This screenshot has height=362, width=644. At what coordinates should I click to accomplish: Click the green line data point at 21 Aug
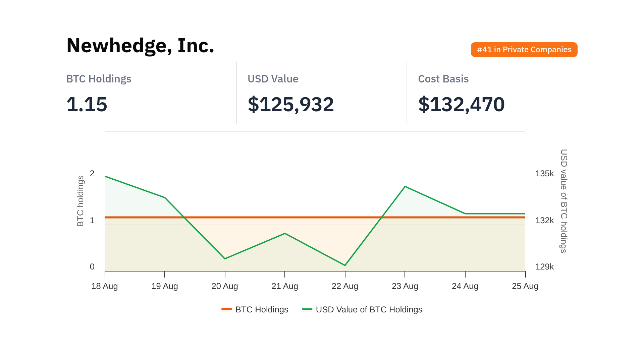pos(285,233)
